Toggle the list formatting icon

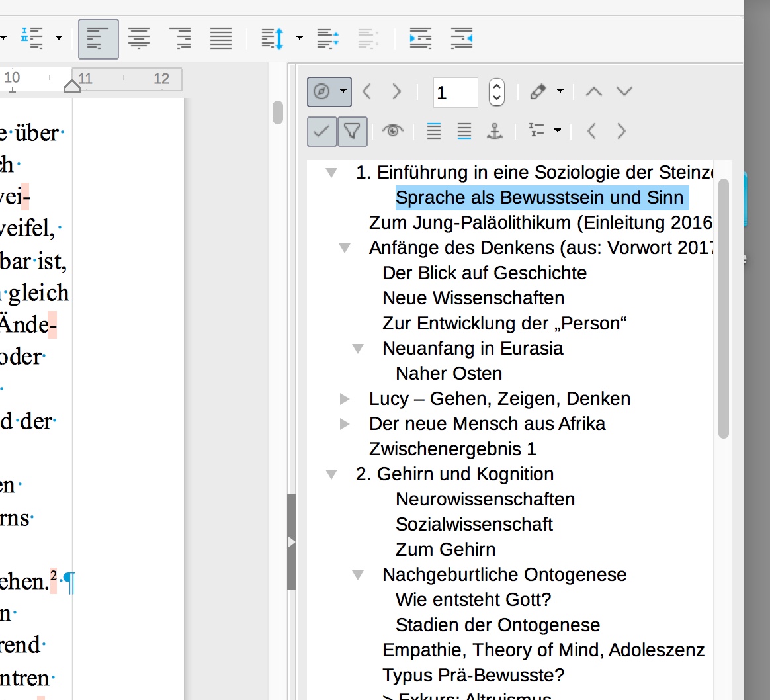(x=32, y=38)
